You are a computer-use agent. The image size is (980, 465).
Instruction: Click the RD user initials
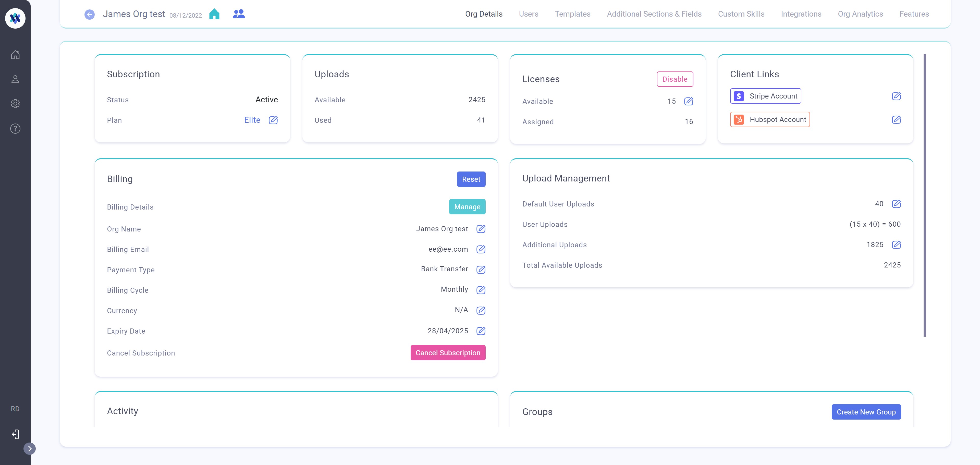click(15, 409)
